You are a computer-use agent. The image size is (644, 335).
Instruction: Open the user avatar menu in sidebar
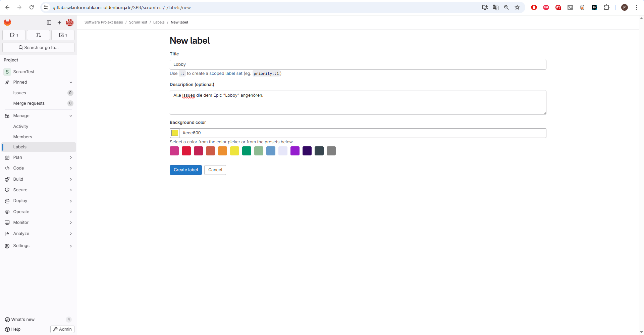click(70, 22)
